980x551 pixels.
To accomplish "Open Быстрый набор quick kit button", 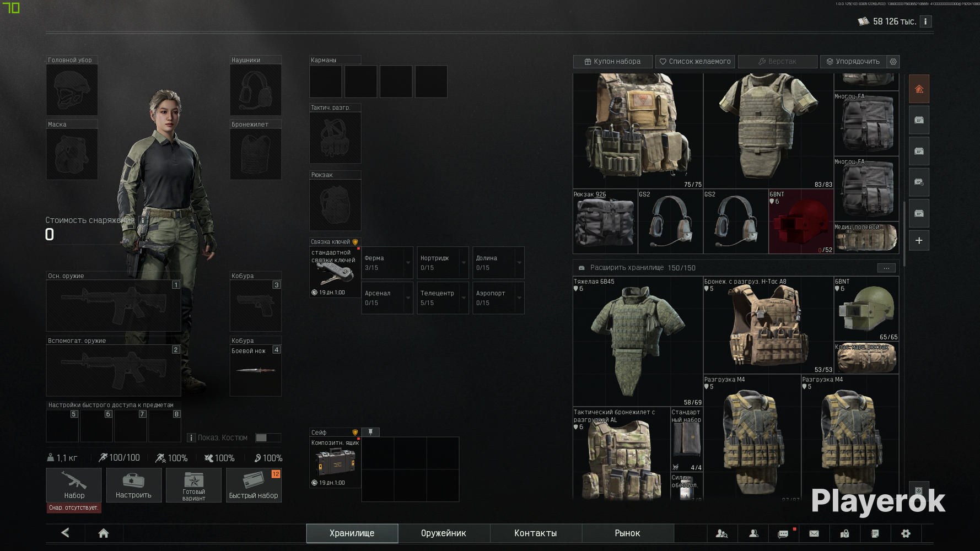I will [254, 485].
